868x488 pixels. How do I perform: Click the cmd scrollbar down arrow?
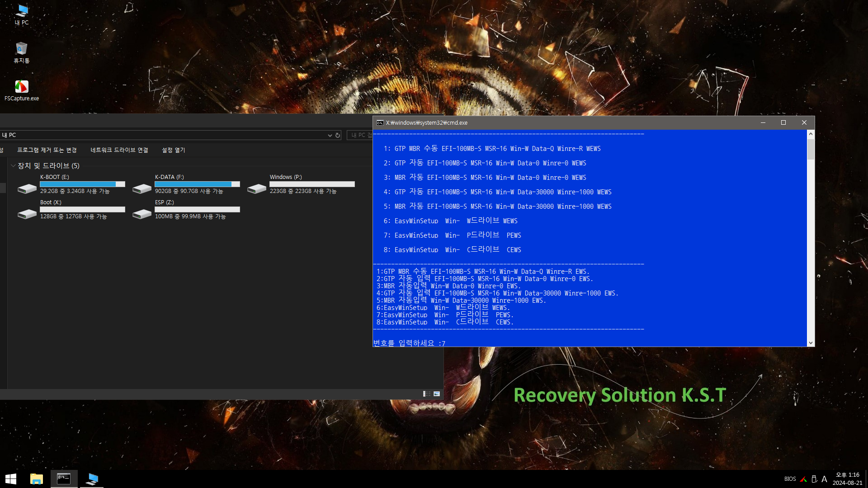click(811, 343)
